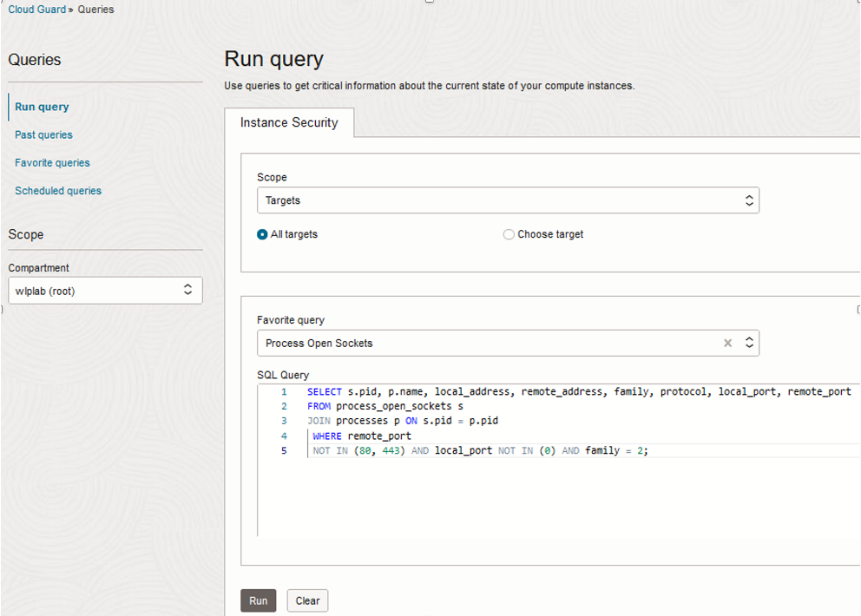Open the Compartment dropdown wlplab (root)

(104, 290)
